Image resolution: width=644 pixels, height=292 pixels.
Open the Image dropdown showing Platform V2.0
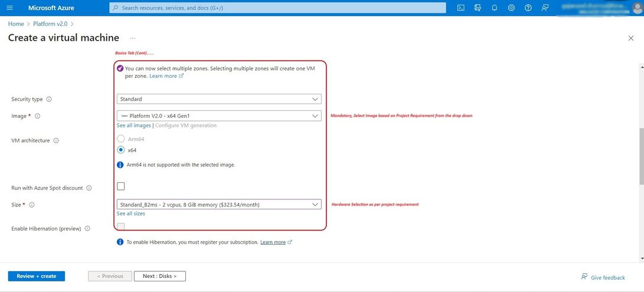pos(219,116)
